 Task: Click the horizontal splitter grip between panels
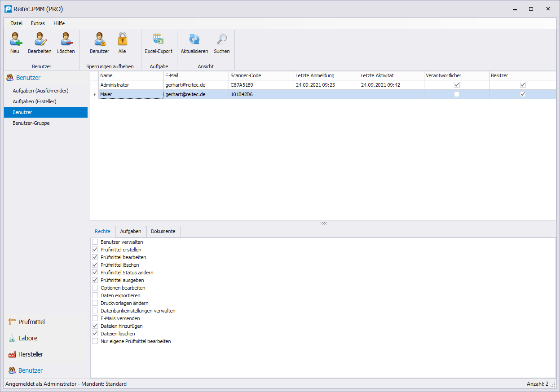[322, 223]
